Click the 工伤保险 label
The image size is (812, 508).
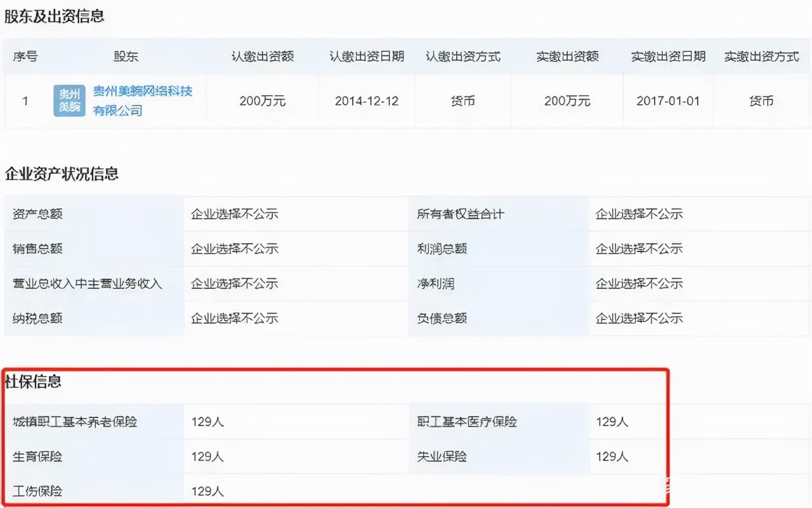[37, 491]
